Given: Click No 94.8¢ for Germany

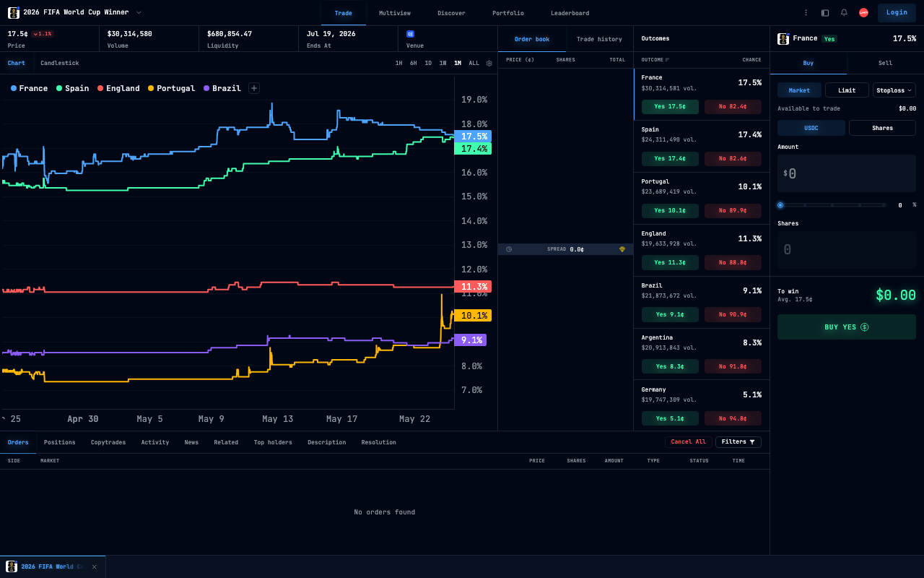Looking at the screenshot, I should click(x=733, y=419).
